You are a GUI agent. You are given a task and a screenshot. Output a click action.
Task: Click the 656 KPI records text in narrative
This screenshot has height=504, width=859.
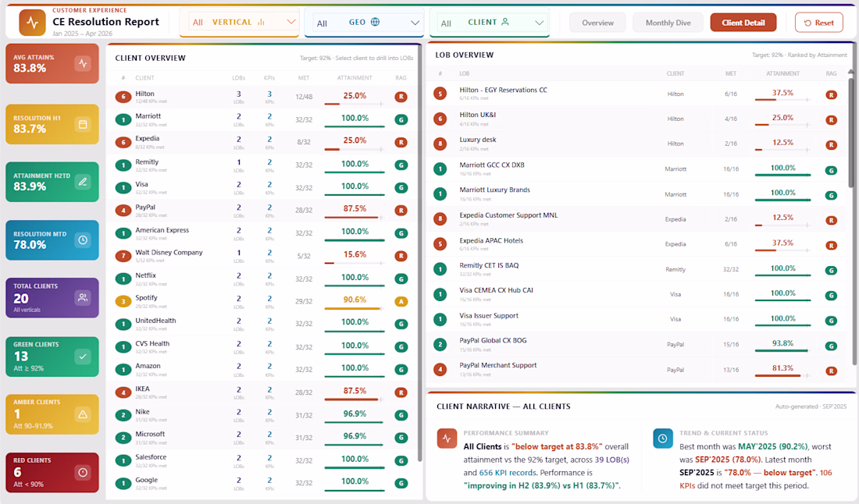[x=508, y=473]
